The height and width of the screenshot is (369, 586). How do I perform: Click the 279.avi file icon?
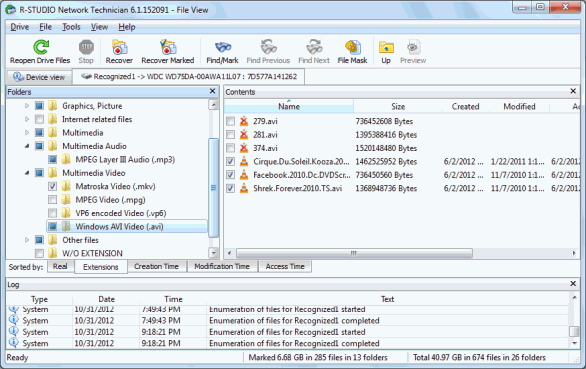(244, 121)
